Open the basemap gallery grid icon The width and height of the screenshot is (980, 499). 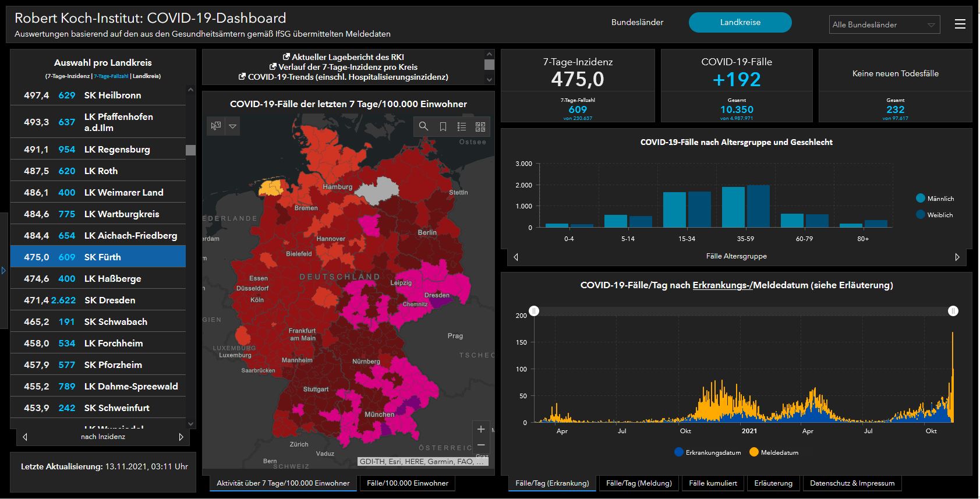[480, 126]
